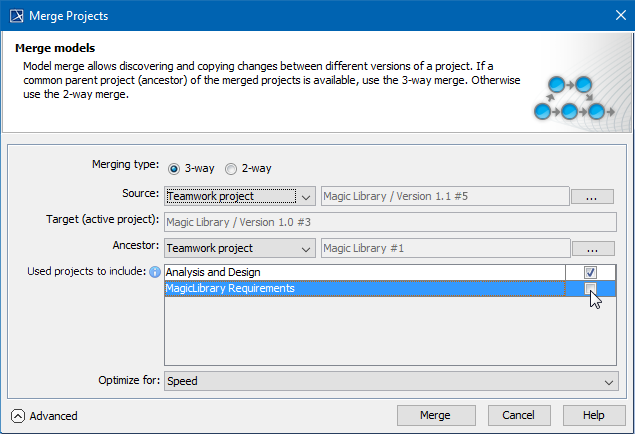
Task: Select the Analysis and Design row
Action: (x=360, y=272)
